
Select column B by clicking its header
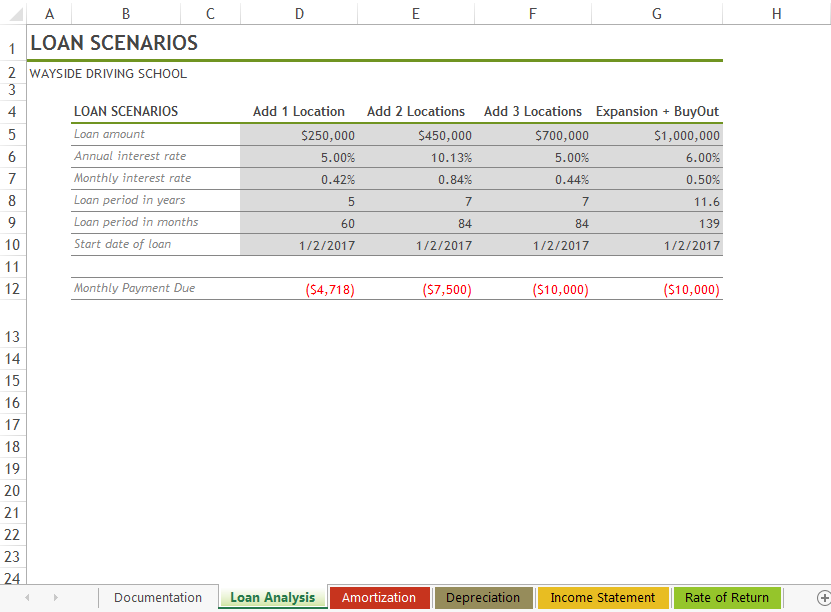125,14
